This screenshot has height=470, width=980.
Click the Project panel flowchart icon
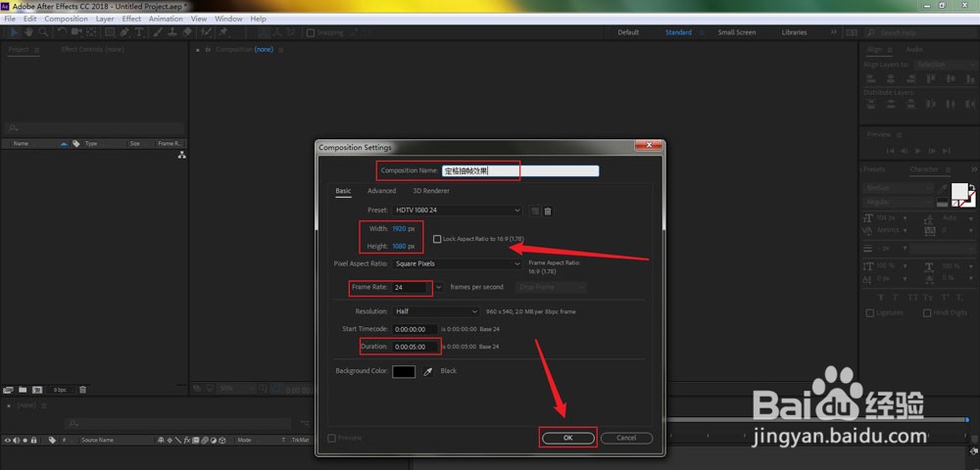point(181,155)
